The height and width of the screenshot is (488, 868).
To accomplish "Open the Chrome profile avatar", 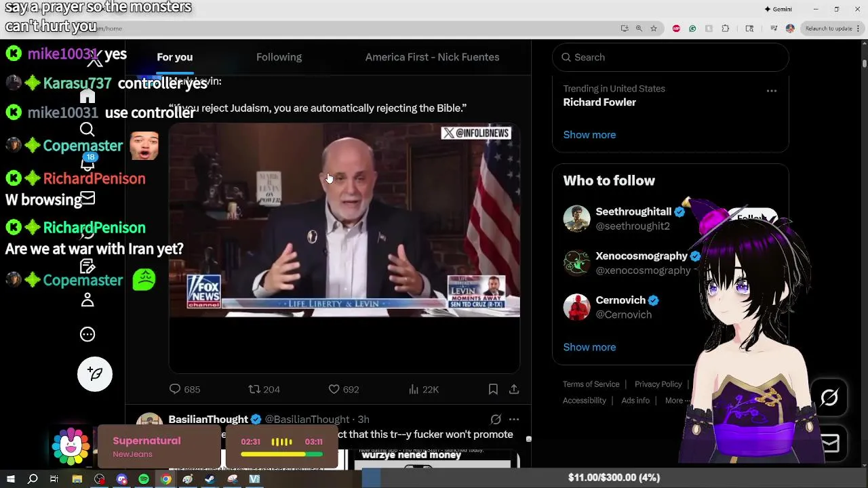I will tap(790, 28).
